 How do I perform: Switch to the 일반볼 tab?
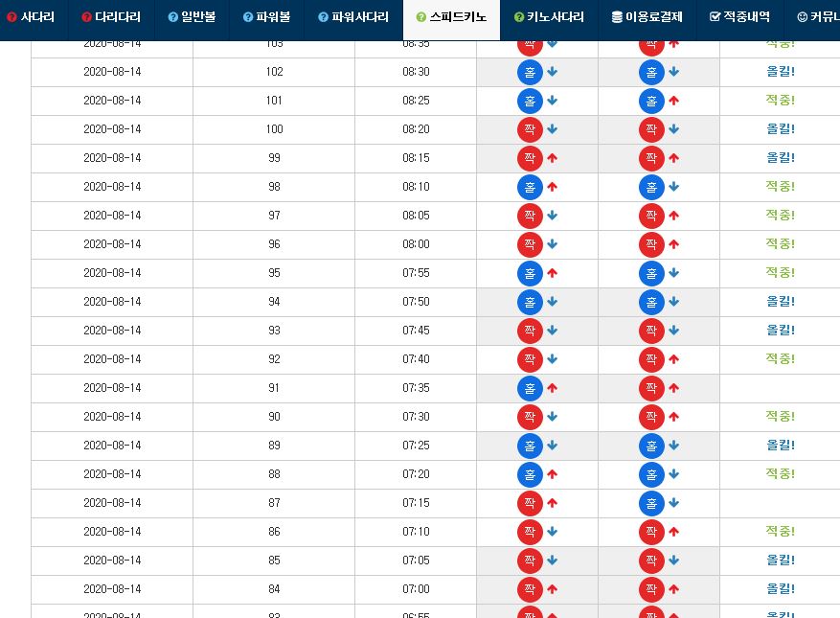click(192, 17)
